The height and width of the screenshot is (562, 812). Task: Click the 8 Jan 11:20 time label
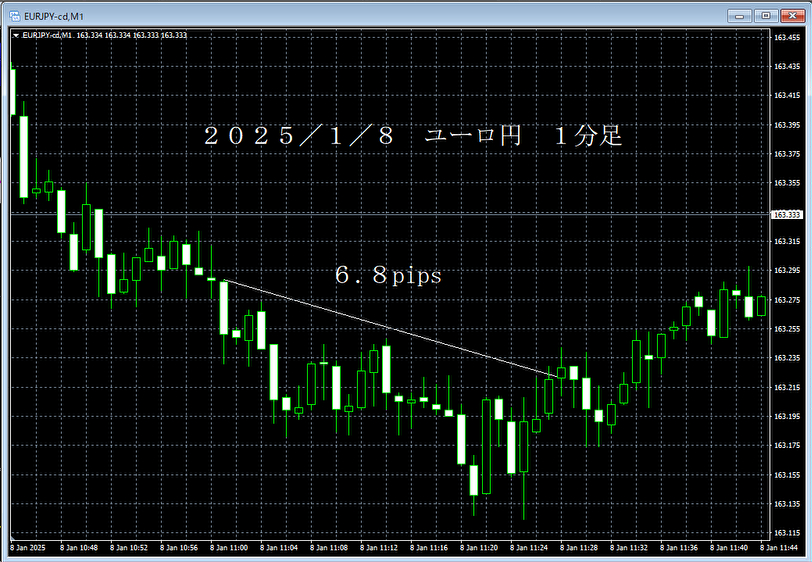[479, 547]
